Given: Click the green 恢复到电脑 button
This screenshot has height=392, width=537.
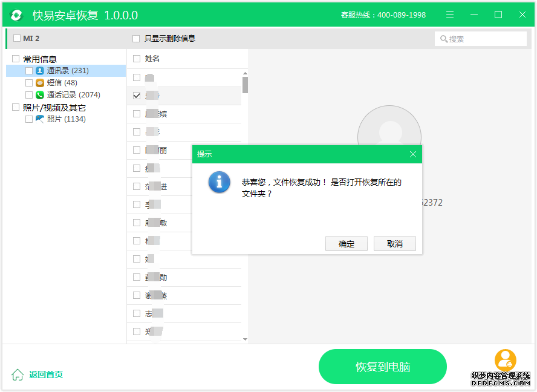Looking at the screenshot, I should click(382, 367).
